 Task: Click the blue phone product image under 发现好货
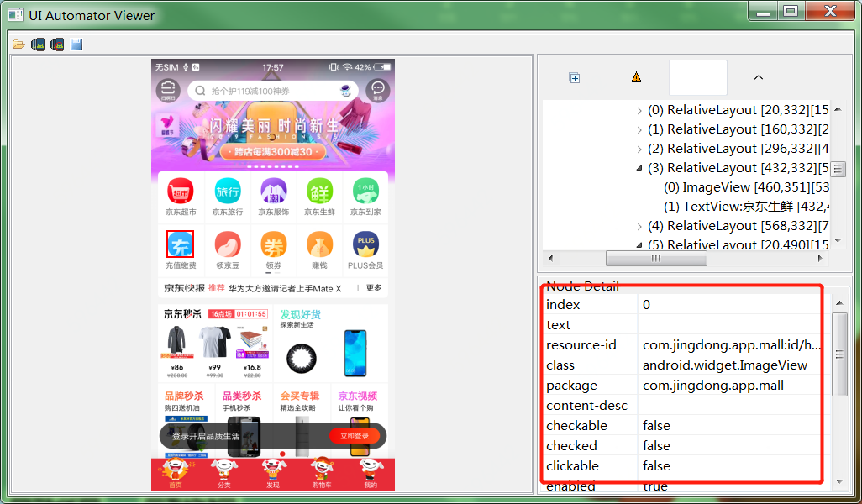click(x=355, y=354)
